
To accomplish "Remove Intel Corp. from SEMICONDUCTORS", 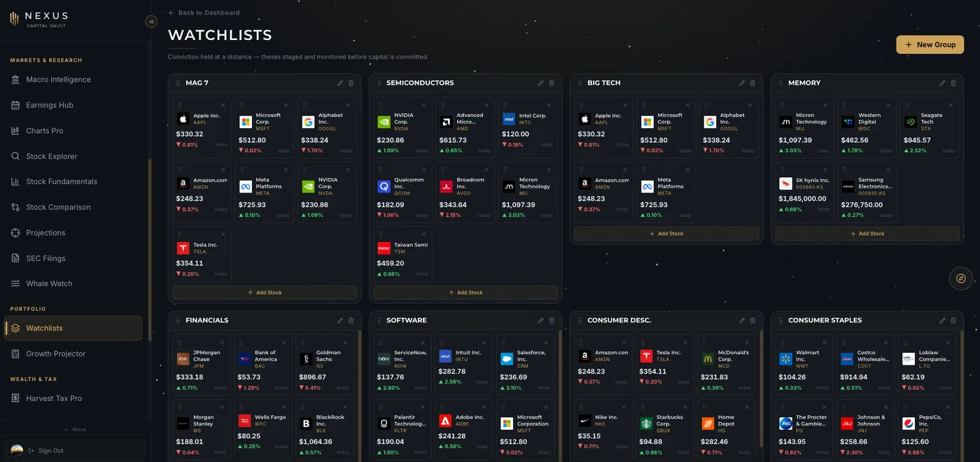I will pos(549,105).
